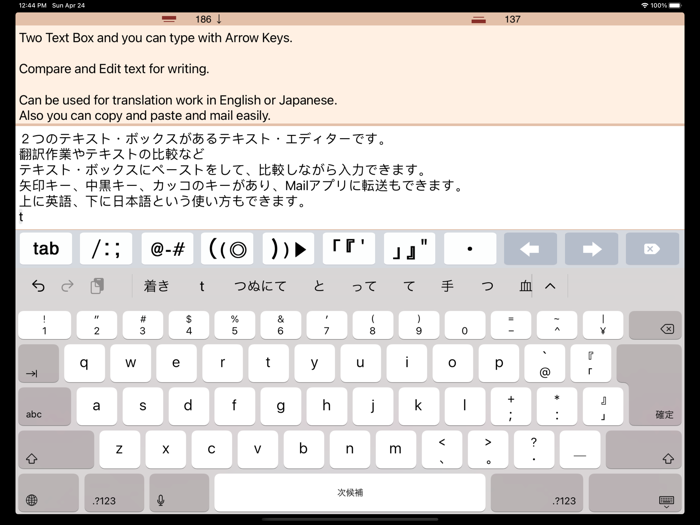The height and width of the screenshot is (525, 700).
Task: Open the upper text box menu icon
Action: click(169, 19)
